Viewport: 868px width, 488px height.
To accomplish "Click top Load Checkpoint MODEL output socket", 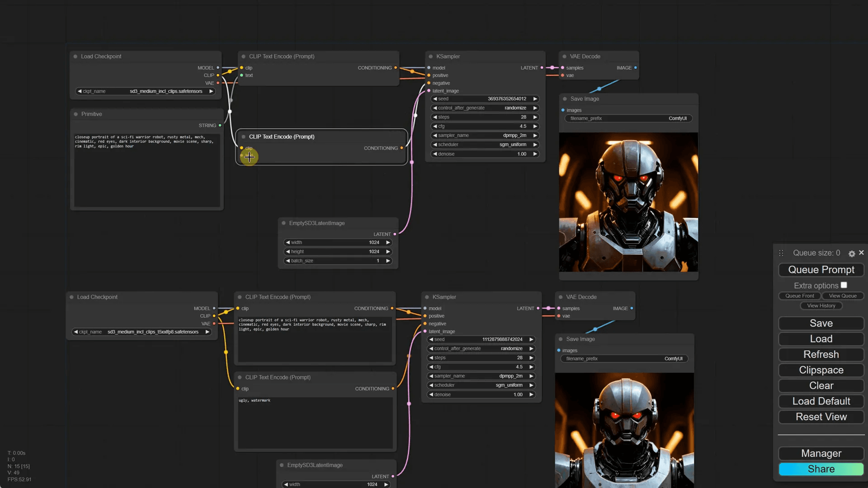I will (x=218, y=68).
